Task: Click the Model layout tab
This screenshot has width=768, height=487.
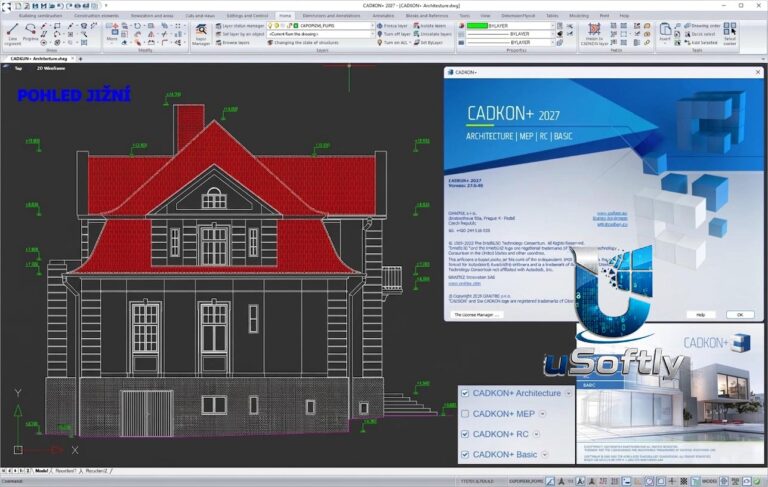Action: pyautogui.click(x=42, y=471)
